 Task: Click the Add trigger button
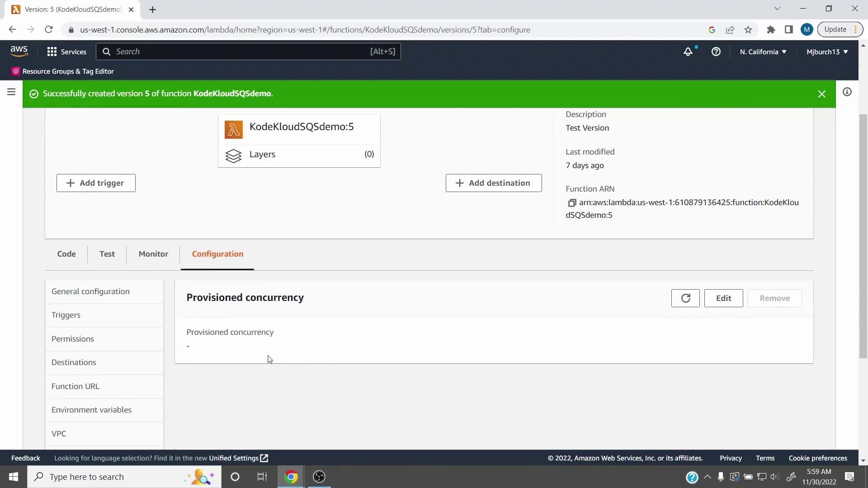click(96, 183)
